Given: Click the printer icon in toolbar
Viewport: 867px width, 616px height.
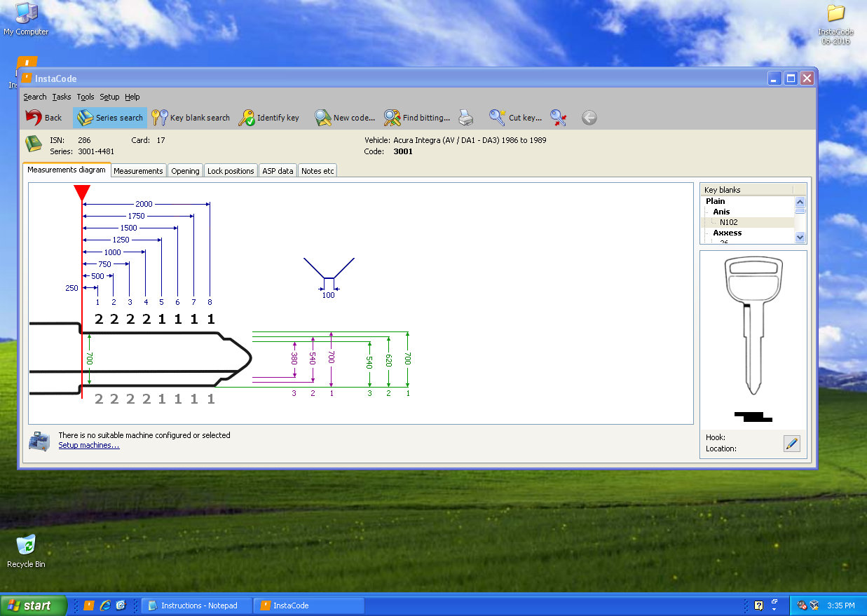Looking at the screenshot, I should point(466,118).
